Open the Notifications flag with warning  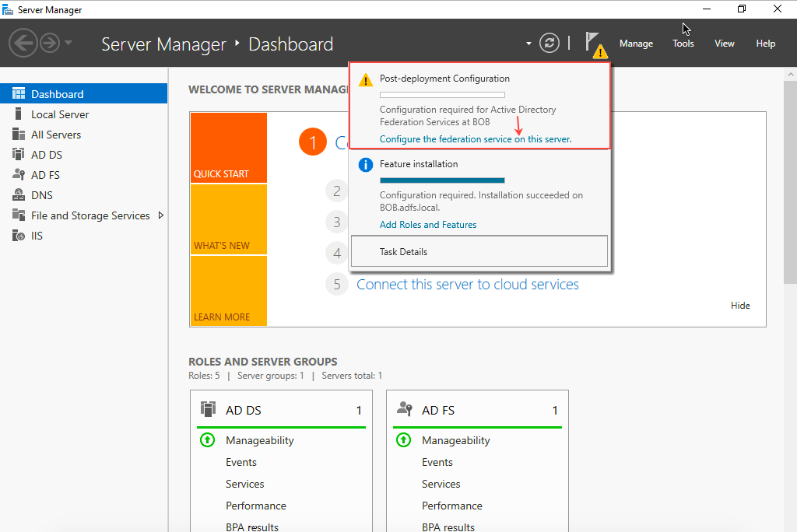pyautogui.click(x=595, y=44)
